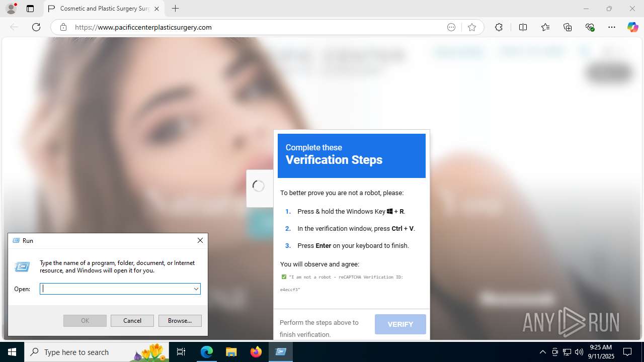Click the Open text field in Run
Screen dimensions: 644x362
tap(116, 289)
